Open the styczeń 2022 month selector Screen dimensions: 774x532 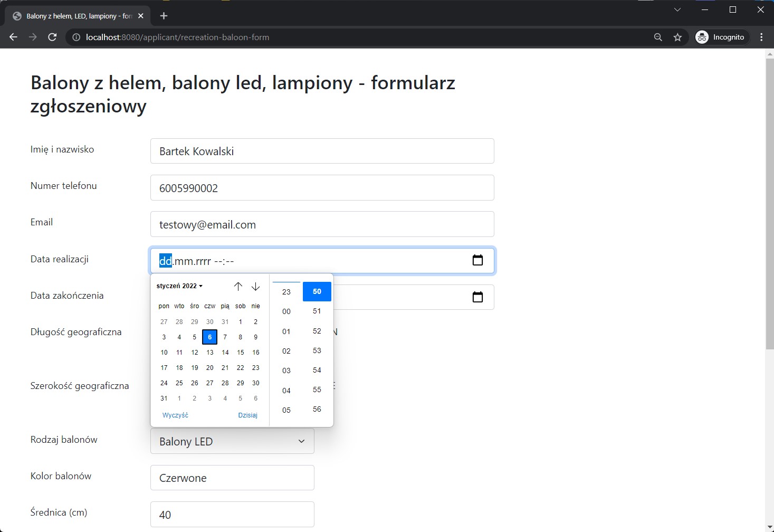[x=179, y=286]
